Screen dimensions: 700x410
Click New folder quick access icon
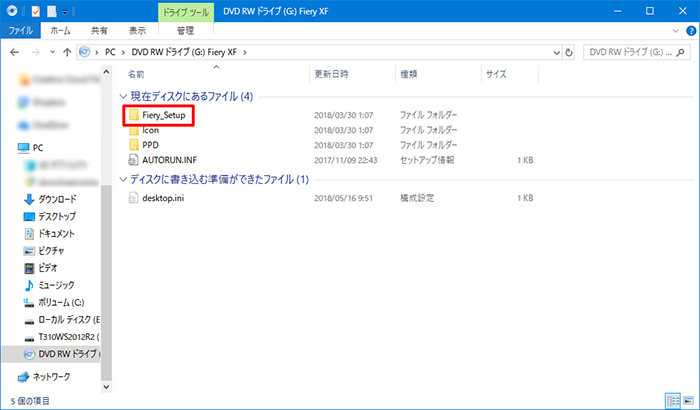pyautogui.click(x=52, y=11)
